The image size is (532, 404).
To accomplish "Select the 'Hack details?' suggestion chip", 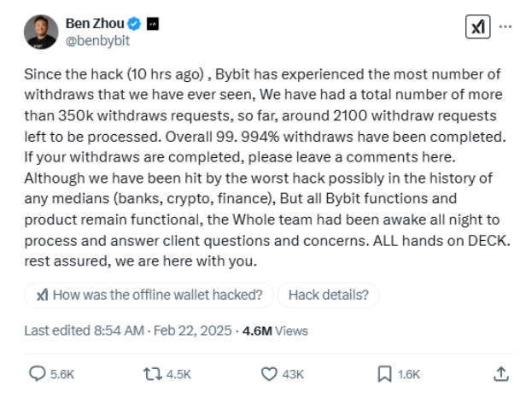I will (329, 295).
